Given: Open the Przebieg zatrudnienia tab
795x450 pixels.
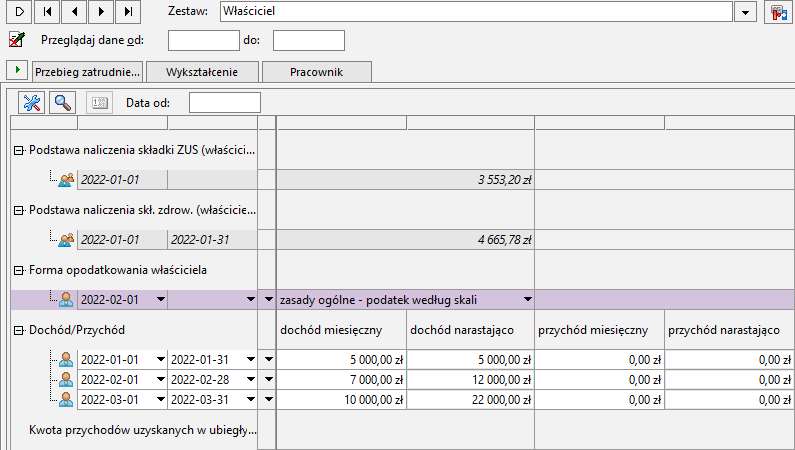Looking at the screenshot, I should 88,72.
